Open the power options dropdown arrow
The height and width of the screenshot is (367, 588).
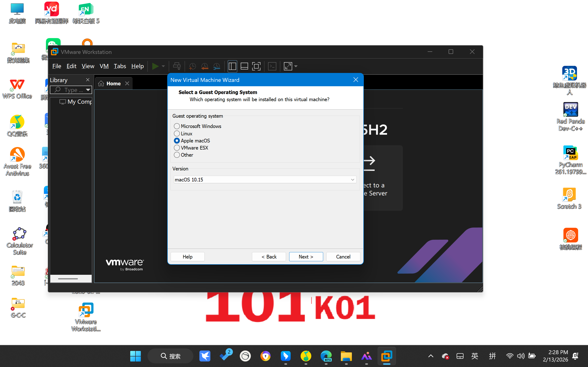(163, 66)
